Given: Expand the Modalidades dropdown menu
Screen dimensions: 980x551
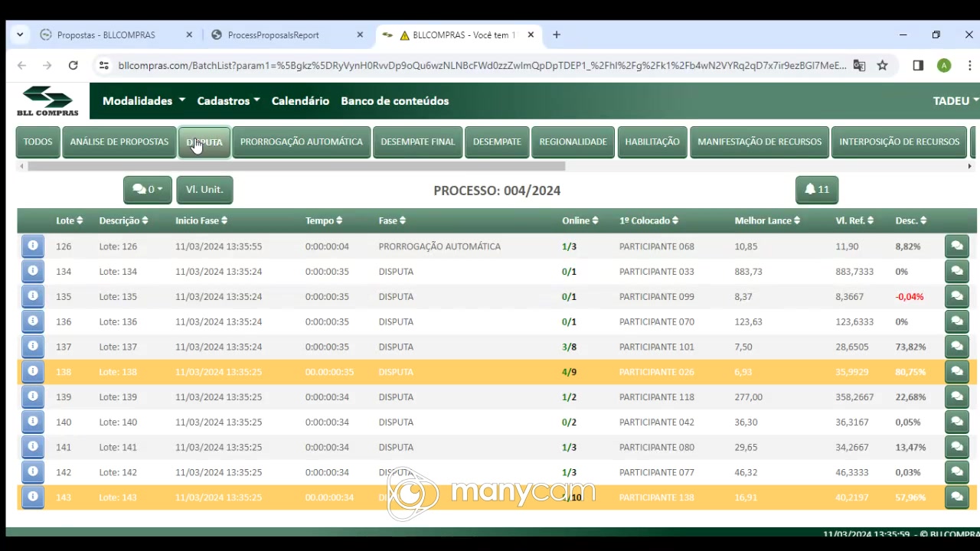Looking at the screenshot, I should tap(144, 101).
